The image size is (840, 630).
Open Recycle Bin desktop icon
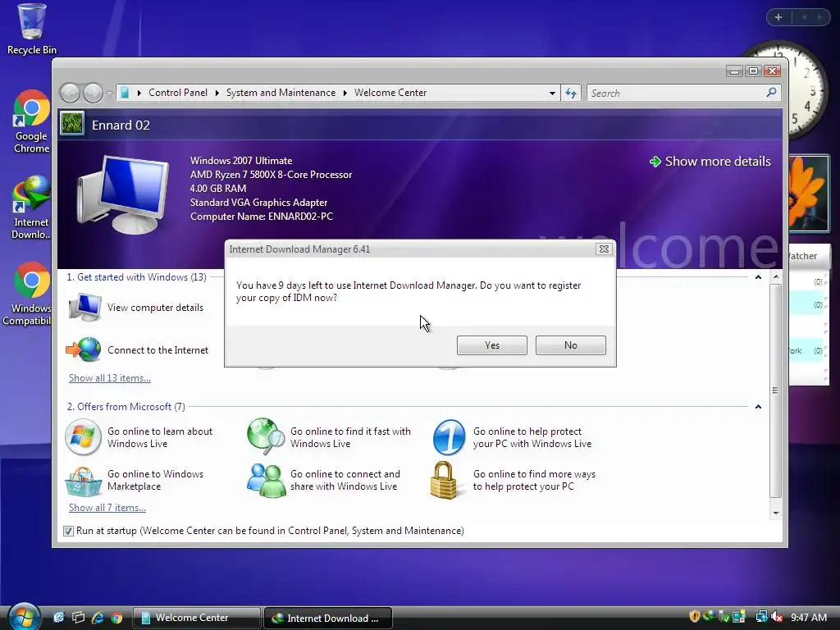coord(32,30)
